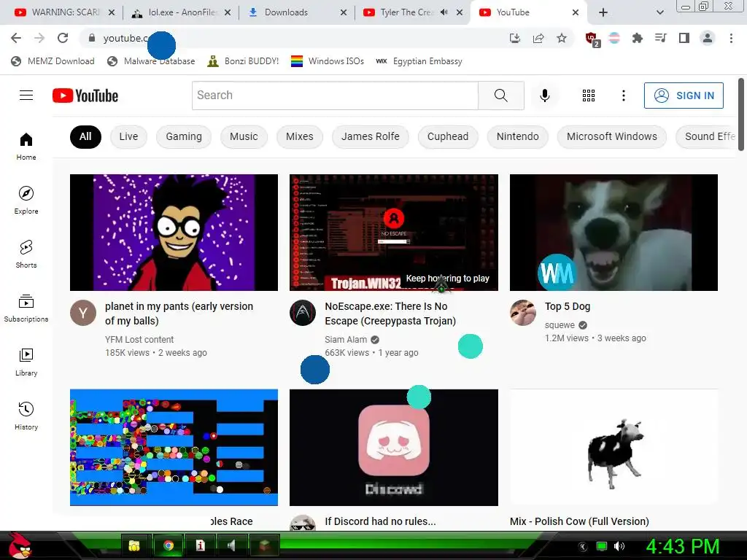Expand the tab search dropdown arrow
Image resolution: width=747 pixels, height=560 pixels.
click(659, 13)
